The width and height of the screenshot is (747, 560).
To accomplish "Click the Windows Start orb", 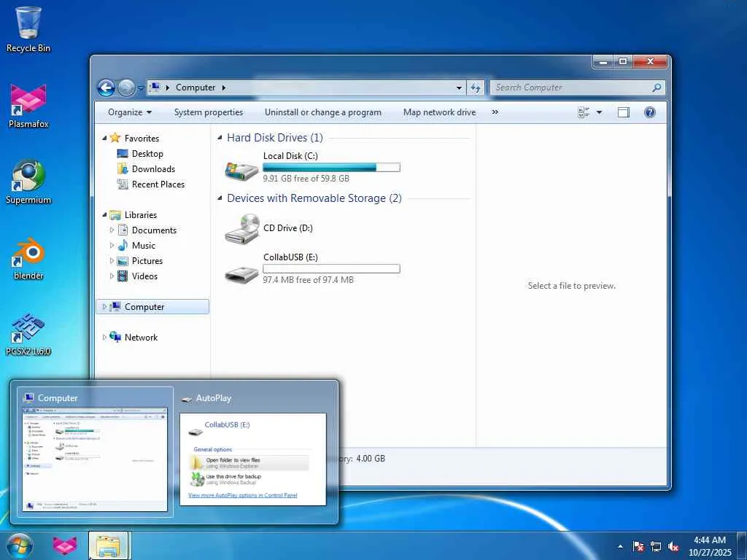I will pos(20,545).
